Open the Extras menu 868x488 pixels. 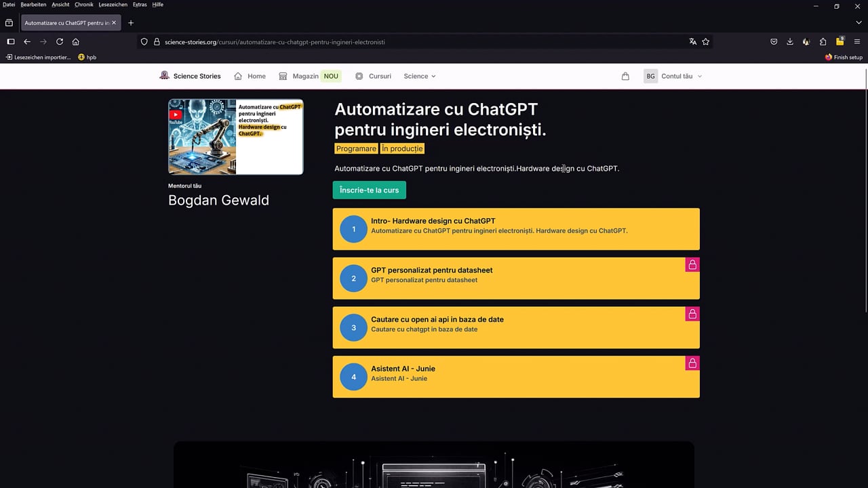140,5
